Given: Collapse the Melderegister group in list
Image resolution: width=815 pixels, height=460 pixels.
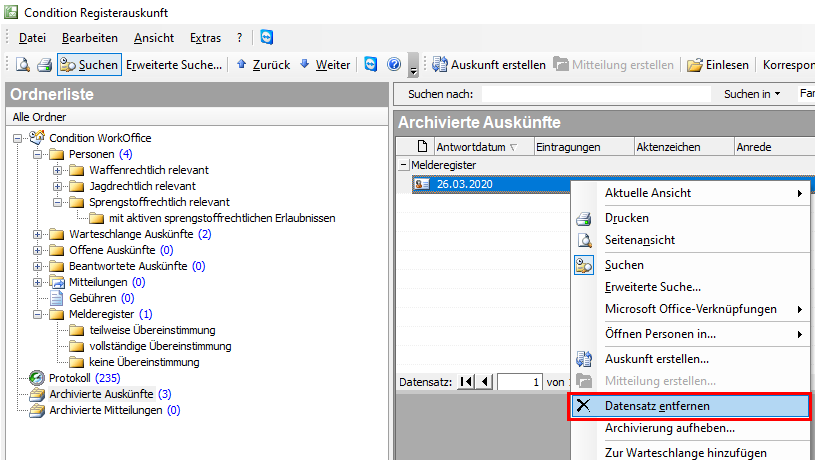Looking at the screenshot, I should [403, 164].
